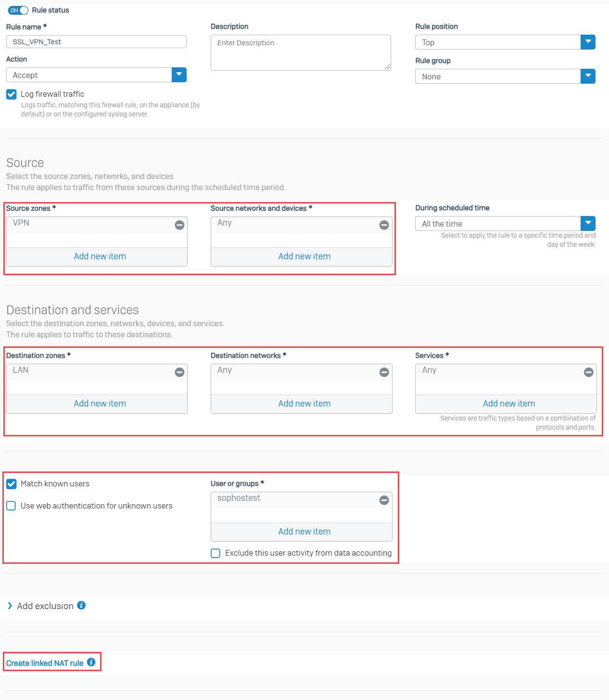Image resolution: width=609 pixels, height=700 pixels.
Task: Remove sophostest from User or groups
Action: (384, 500)
